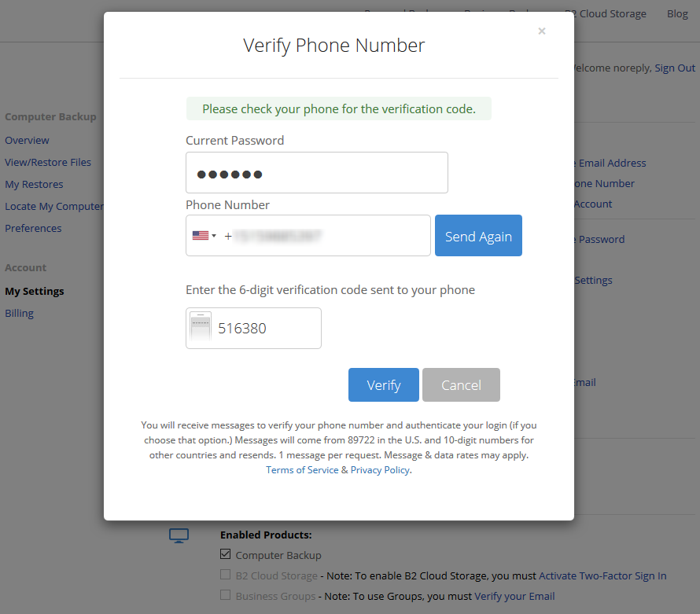Image resolution: width=700 pixels, height=614 pixels.
Task: Open the US flag country selector
Action: tap(204, 236)
